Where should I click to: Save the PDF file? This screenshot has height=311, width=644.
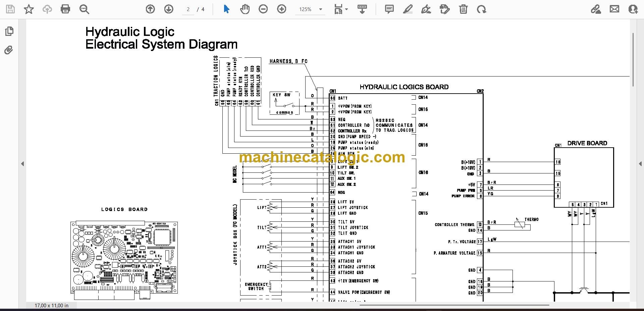10,9
